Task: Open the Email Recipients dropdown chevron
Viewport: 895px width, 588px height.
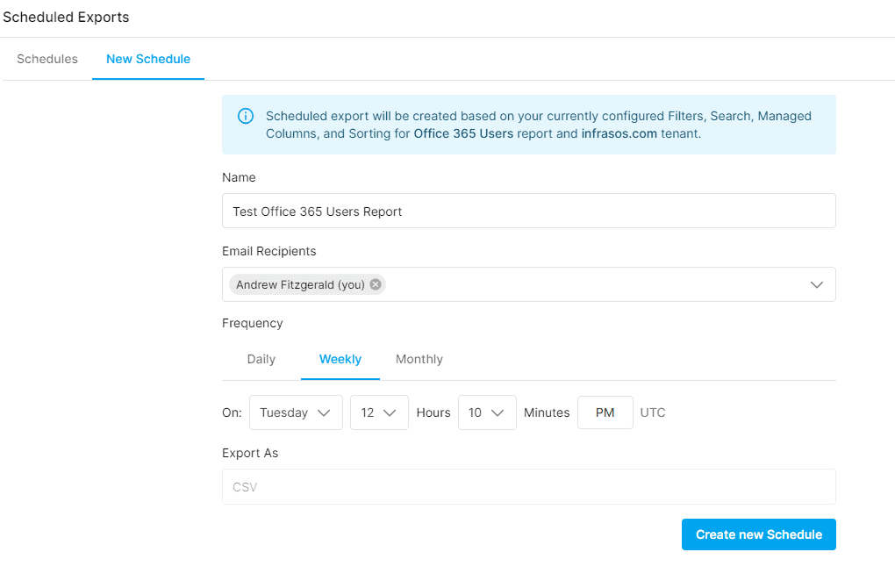Action: pyautogui.click(x=817, y=283)
